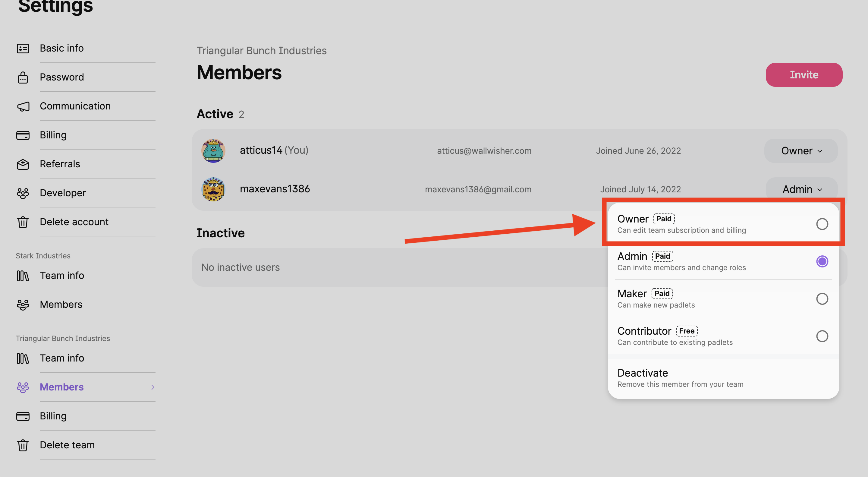This screenshot has width=868, height=477.
Task: Select the Owner role radio button
Action: coord(822,224)
